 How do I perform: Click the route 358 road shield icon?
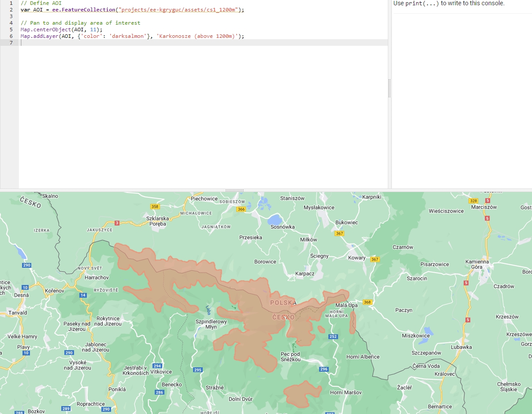[155, 206]
